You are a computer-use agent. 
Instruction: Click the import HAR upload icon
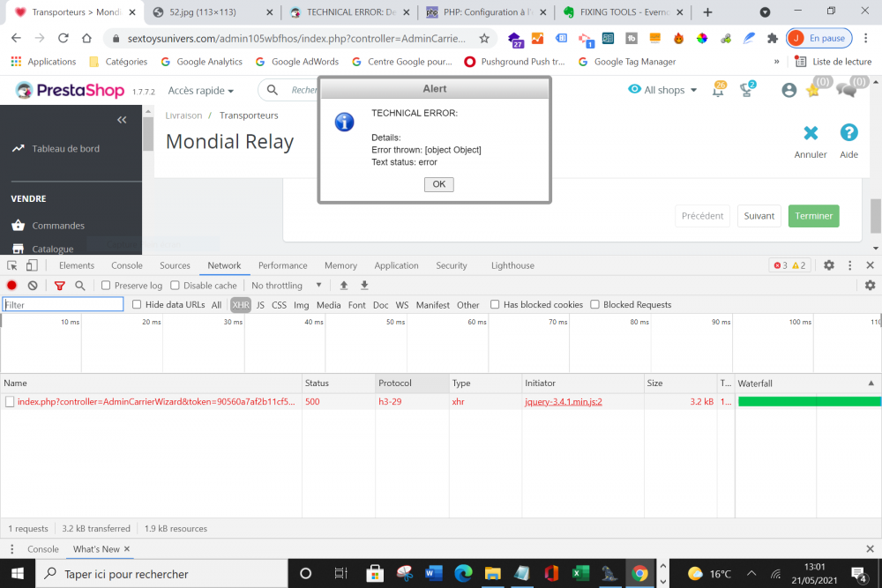344,286
